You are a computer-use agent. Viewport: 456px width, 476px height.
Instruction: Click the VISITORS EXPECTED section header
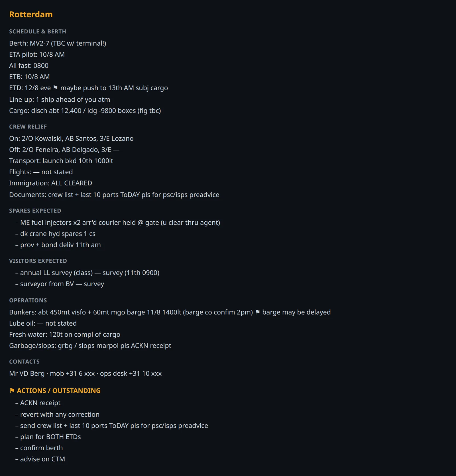tap(38, 261)
